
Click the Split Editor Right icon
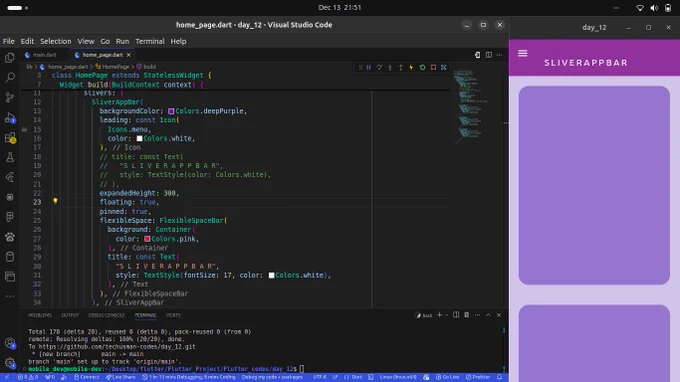[x=489, y=55]
